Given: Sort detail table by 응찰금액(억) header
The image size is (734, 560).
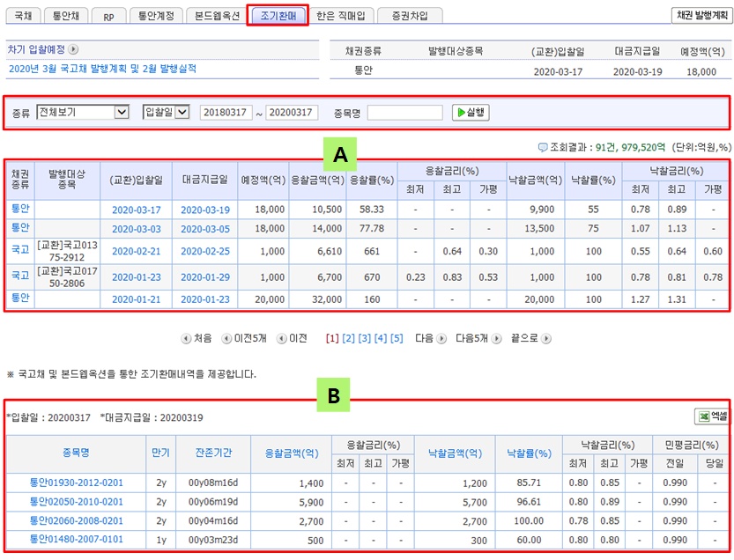Looking at the screenshot, I should pos(292,453).
